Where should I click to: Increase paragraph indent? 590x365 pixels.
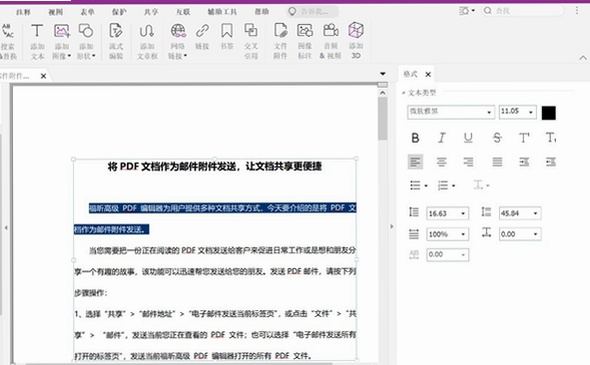(x=524, y=162)
